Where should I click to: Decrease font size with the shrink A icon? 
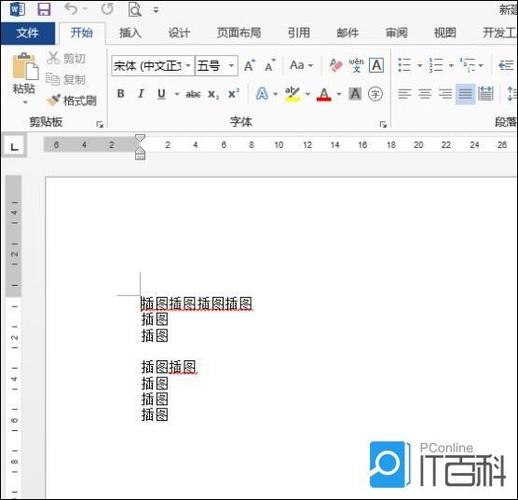click(x=270, y=66)
